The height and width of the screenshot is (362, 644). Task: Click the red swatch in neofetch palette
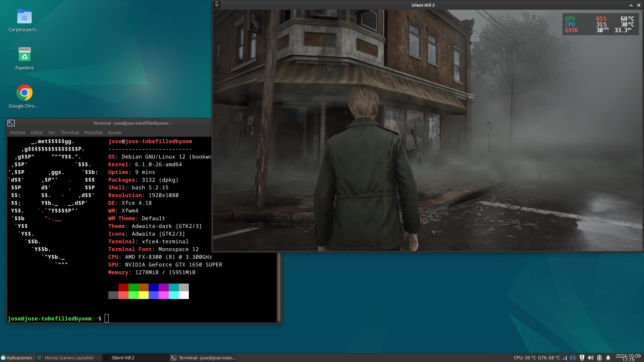pyautogui.click(x=123, y=287)
